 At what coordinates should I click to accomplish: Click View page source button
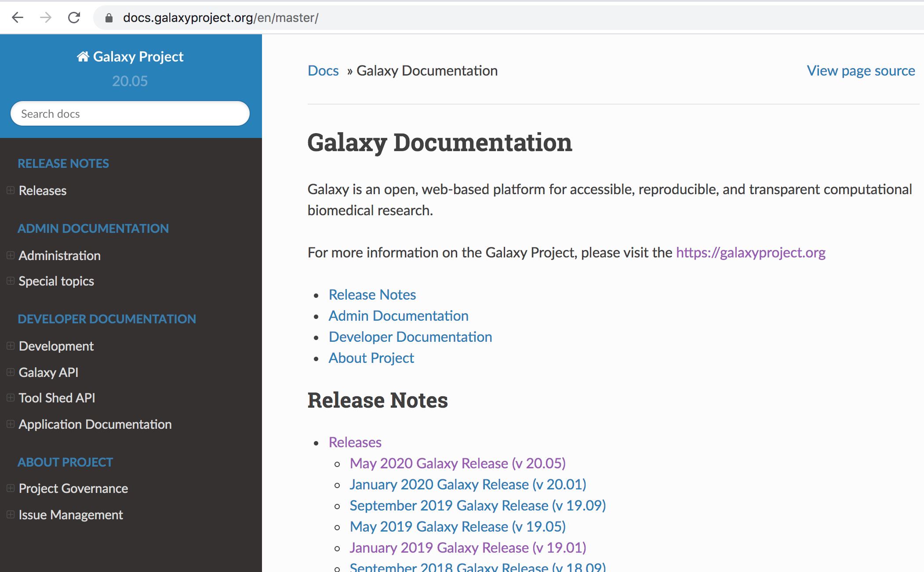[860, 71]
